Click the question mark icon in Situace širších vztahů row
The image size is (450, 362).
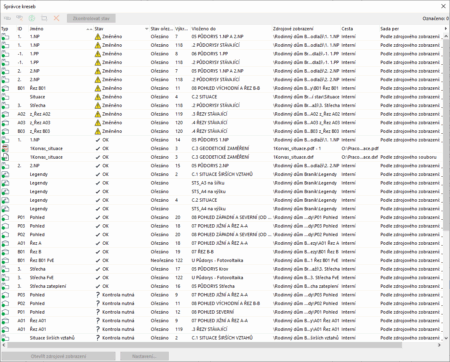(x=98, y=338)
